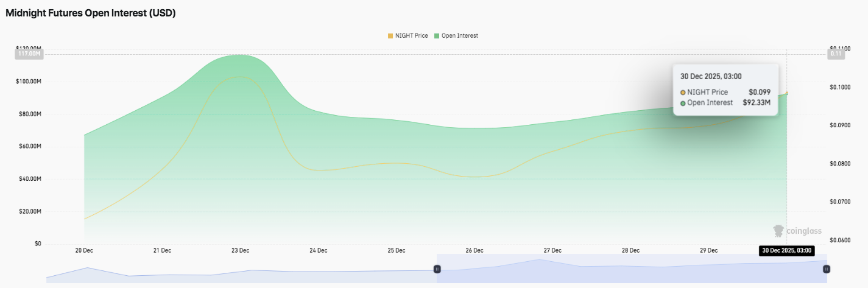Click the green Open Interest dot in tooltip

click(683, 103)
